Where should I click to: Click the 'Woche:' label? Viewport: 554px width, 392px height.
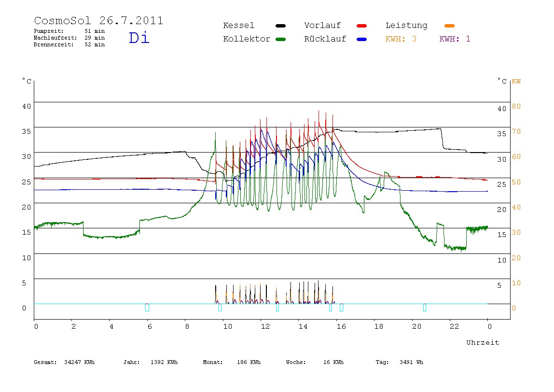296,362
